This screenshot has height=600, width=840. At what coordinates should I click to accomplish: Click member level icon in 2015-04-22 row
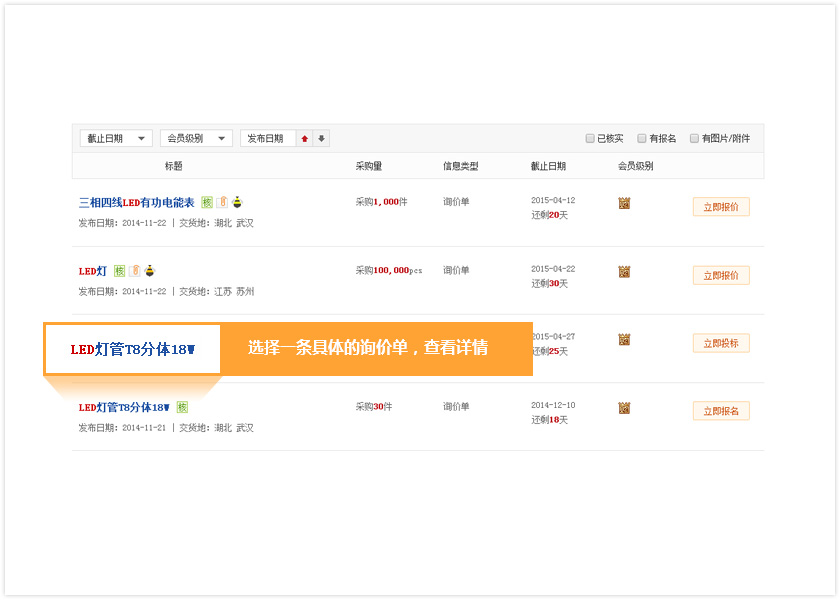pos(624,272)
